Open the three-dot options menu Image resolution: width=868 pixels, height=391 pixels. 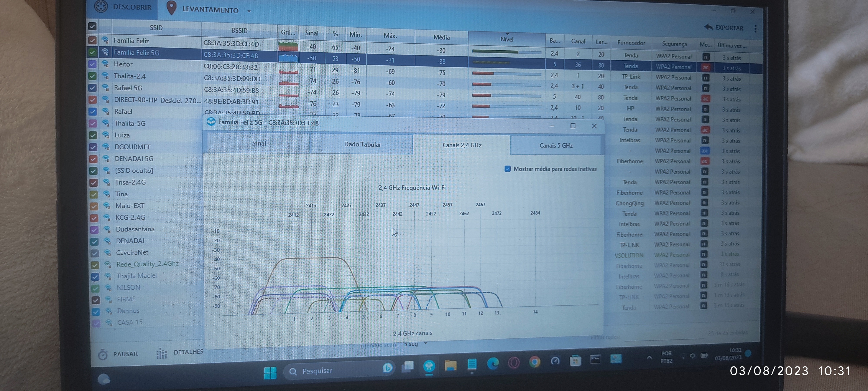tap(755, 29)
